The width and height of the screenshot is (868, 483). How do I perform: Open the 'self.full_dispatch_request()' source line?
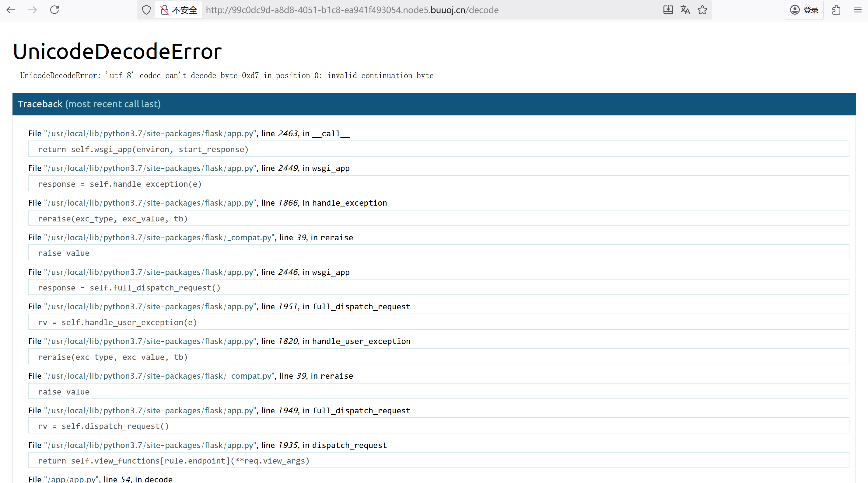point(129,288)
